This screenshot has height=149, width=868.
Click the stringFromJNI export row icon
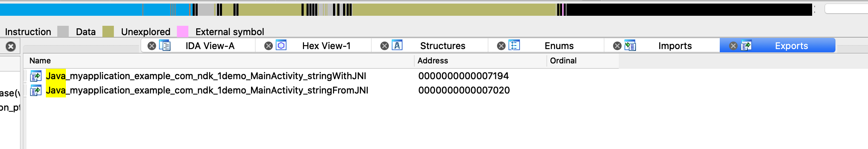coord(36,90)
